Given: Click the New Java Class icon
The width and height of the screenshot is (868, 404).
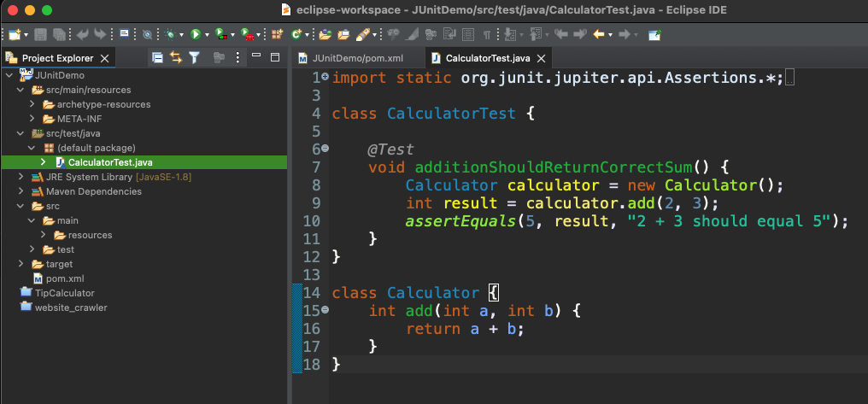Looking at the screenshot, I should 296,35.
